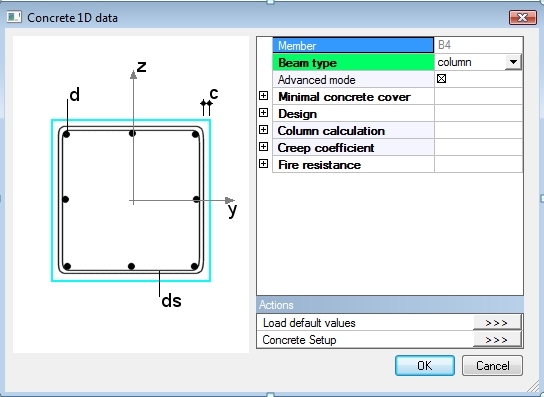544x397 pixels.
Task: Click the Cancel button
Action: (492, 365)
